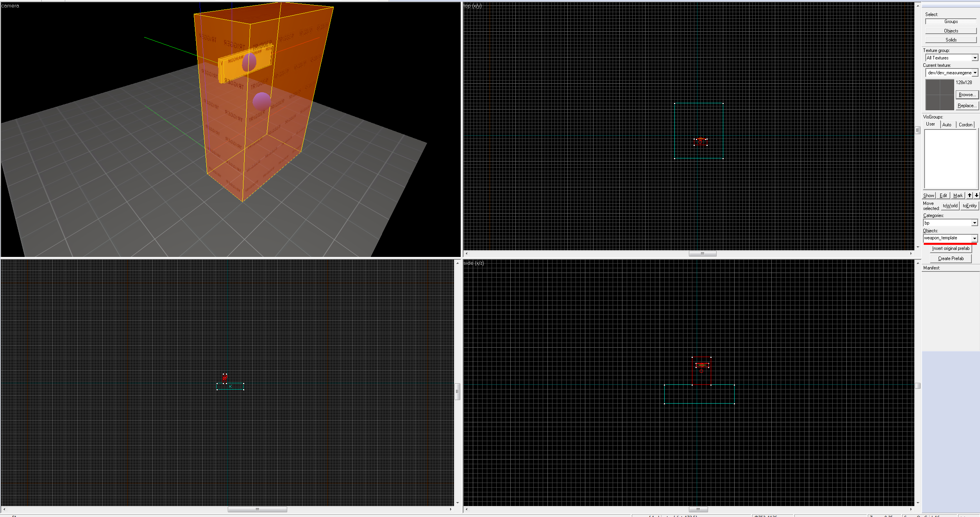980x517 pixels.
Task: Click the VisGroup move up arrow
Action: pyautogui.click(x=969, y=196)
